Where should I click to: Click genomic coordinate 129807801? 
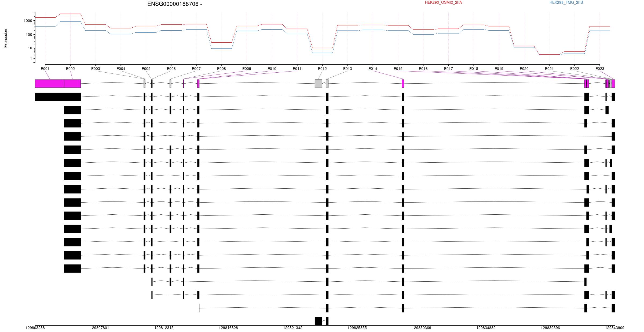pyautogui.click(x=100, y=328)
